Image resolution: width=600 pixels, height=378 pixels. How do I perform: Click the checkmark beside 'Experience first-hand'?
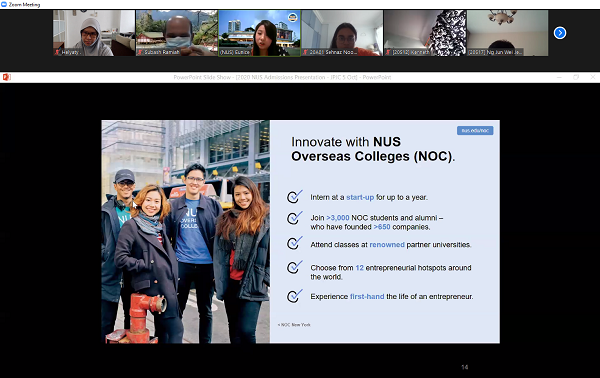click(295, 296)
